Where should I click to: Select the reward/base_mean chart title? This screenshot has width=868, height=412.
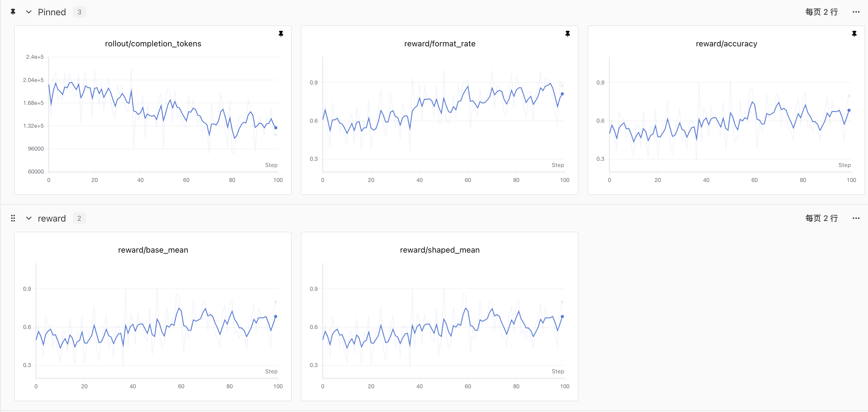coord(153,250)
